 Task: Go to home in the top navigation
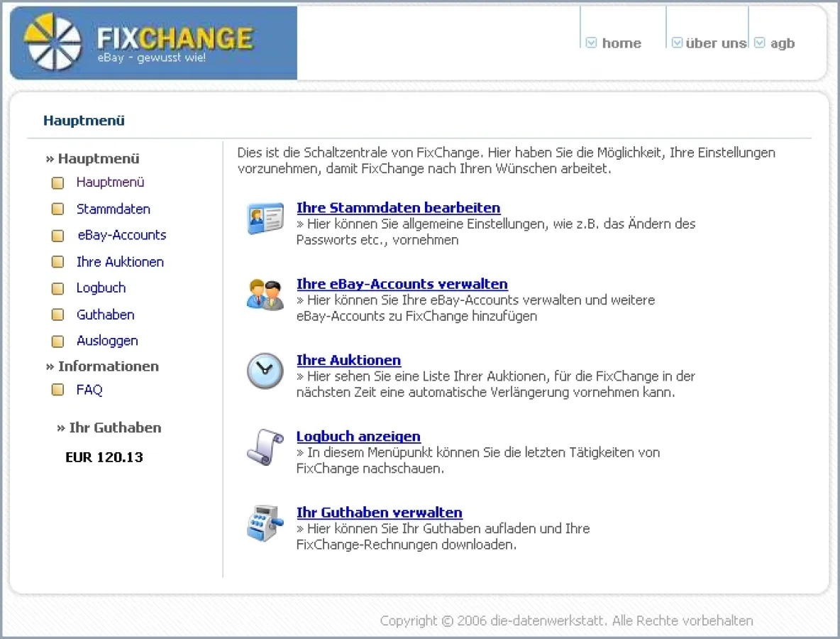(x=621, y=43)
